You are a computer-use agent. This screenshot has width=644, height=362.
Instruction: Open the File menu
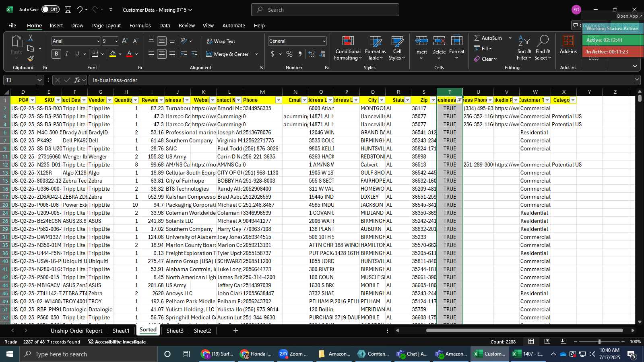click(x=12, y=25)
